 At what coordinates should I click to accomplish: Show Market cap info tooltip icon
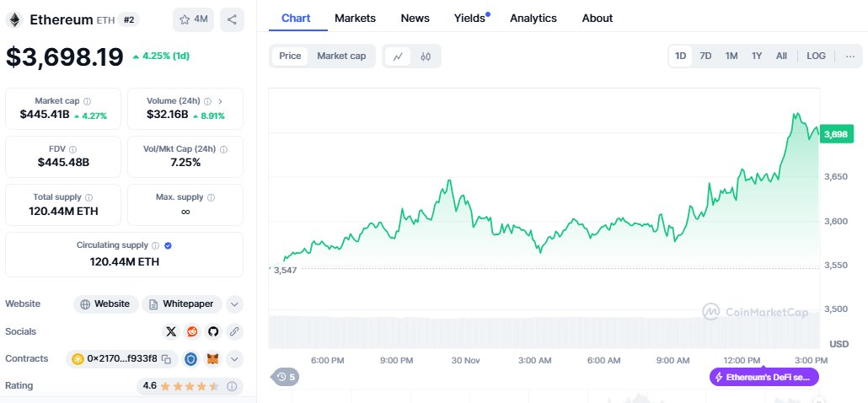click(x=87, y=101)
